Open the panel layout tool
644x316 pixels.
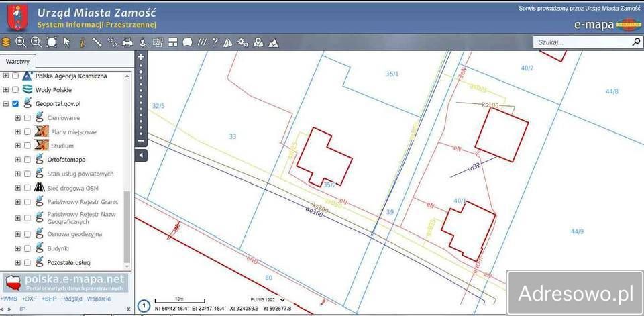173,42
